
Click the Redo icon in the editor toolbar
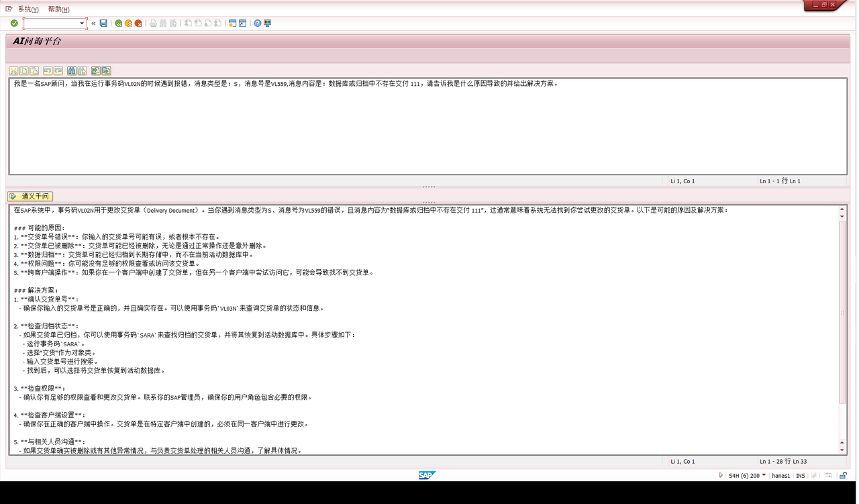(x=58, y=71)
